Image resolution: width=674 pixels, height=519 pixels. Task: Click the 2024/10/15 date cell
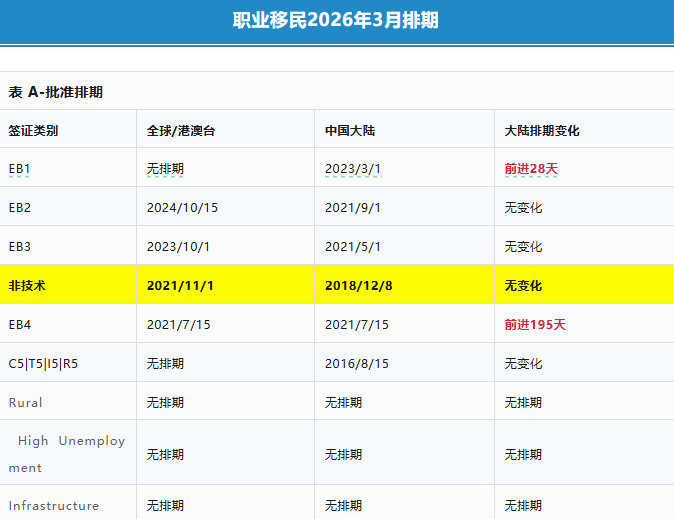tap(182, 208)
